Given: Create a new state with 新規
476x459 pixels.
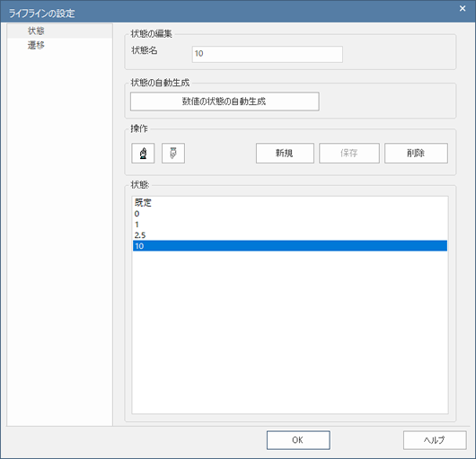Looking at the screenshot, I should [285, 154].
